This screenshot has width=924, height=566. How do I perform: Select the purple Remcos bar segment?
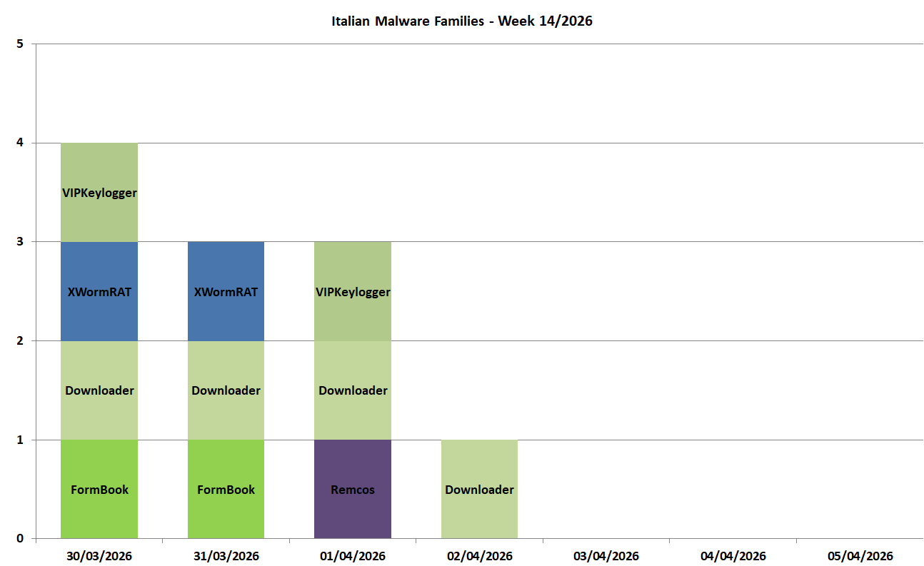[x=353, y=490]
